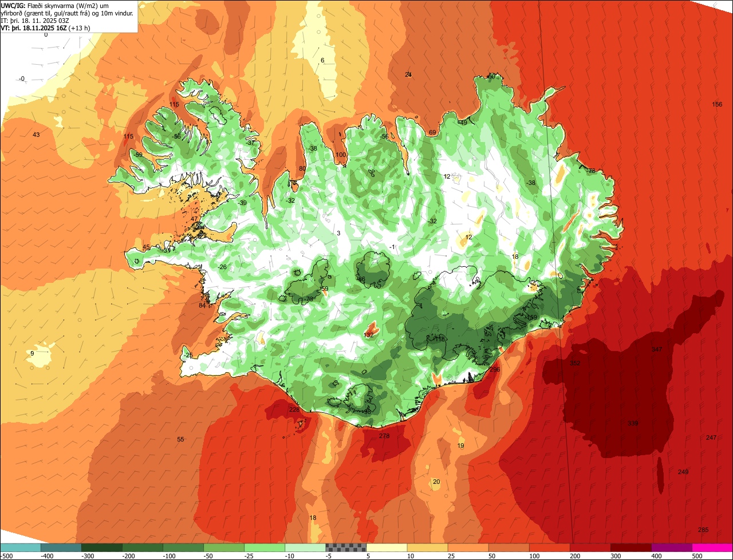Click the red 200 to 300 legend swatch
This screenshot has width=733, height=560.
[x=589, y=547]
